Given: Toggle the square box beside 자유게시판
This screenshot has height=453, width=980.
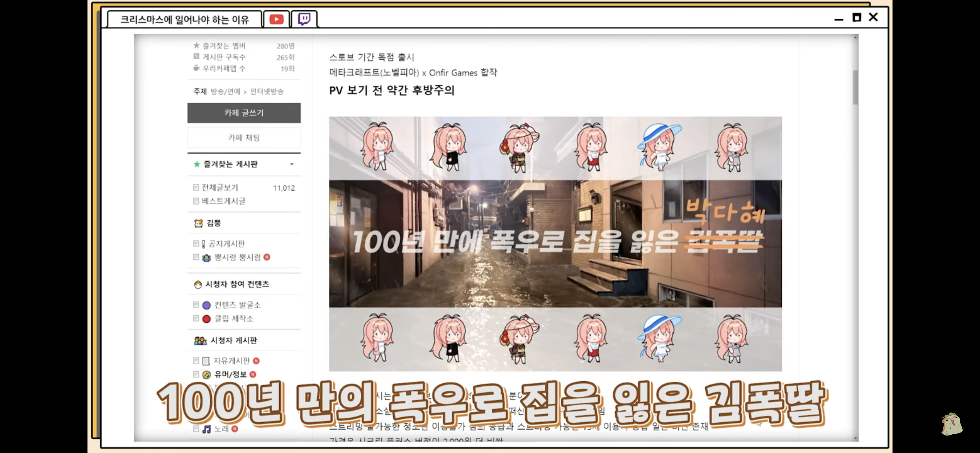Looking at the screenshot, I should click(x=196, y=361).
